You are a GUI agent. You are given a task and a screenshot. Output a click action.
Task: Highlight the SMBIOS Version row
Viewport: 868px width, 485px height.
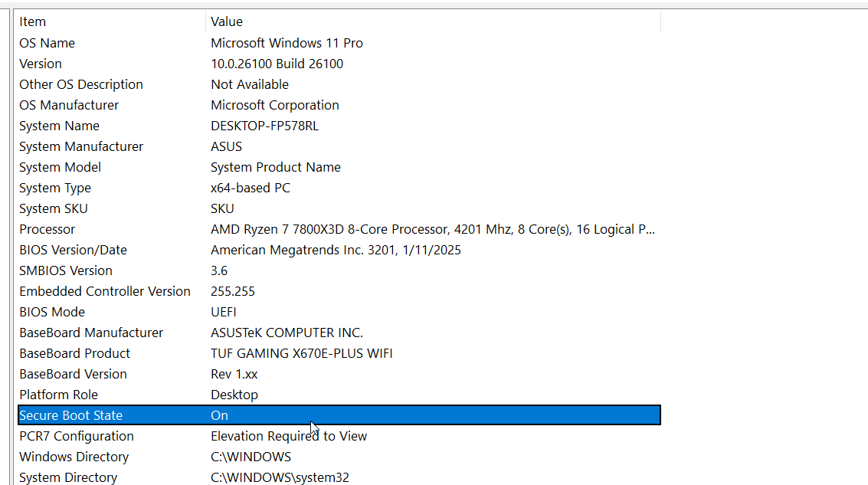tap(66, 270)
